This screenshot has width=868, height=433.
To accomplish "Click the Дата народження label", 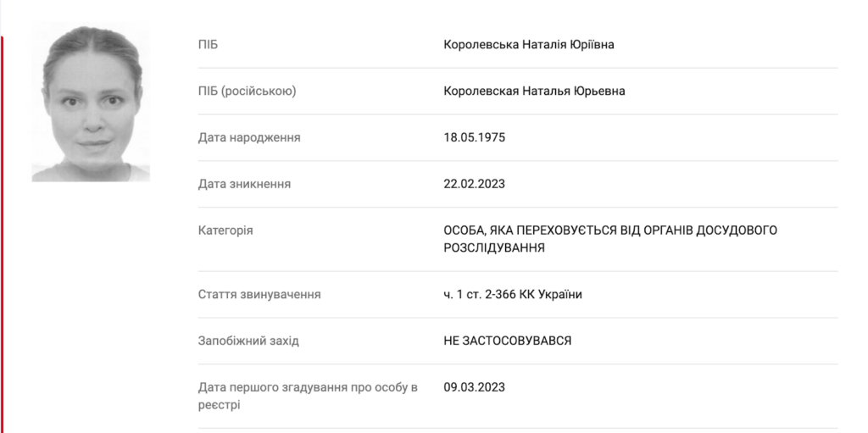I will (x=249, y=137).
